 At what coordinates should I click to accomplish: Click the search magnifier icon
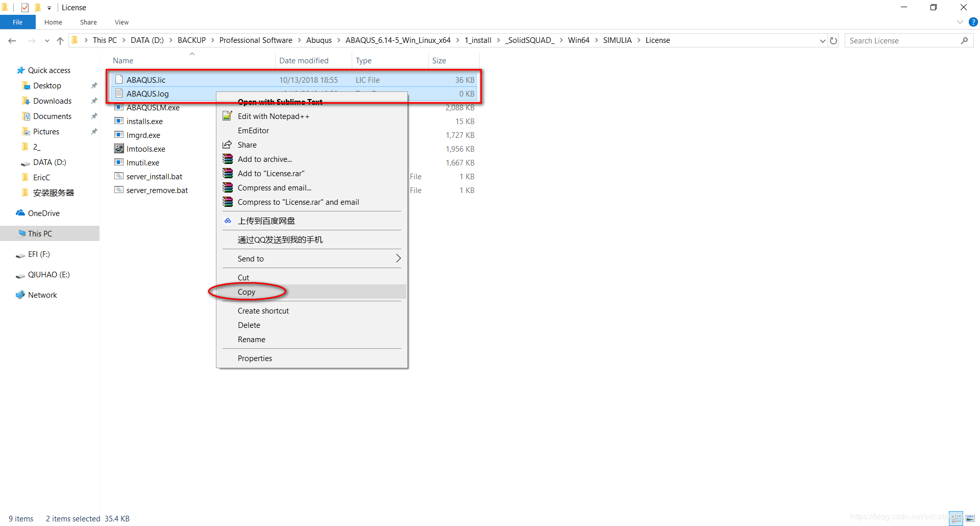click(964, 41)
